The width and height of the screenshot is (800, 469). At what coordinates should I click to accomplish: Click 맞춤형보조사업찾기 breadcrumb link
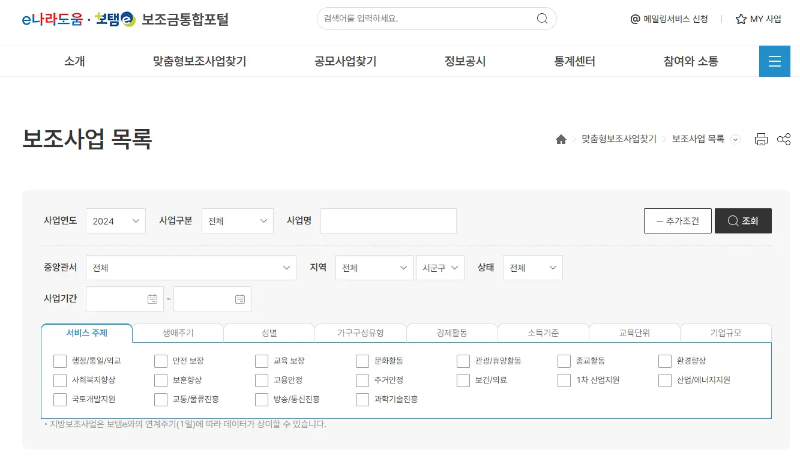pos(619,139)
